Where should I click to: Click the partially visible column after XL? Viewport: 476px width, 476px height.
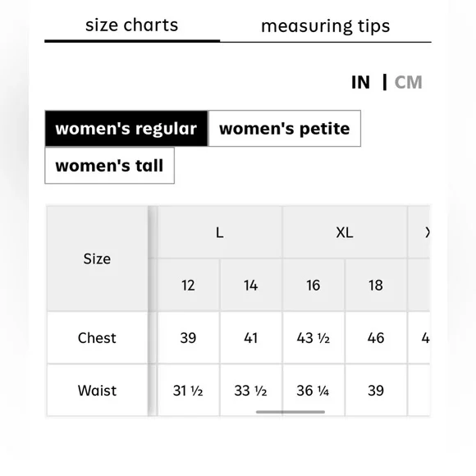(x=419, y=232)
